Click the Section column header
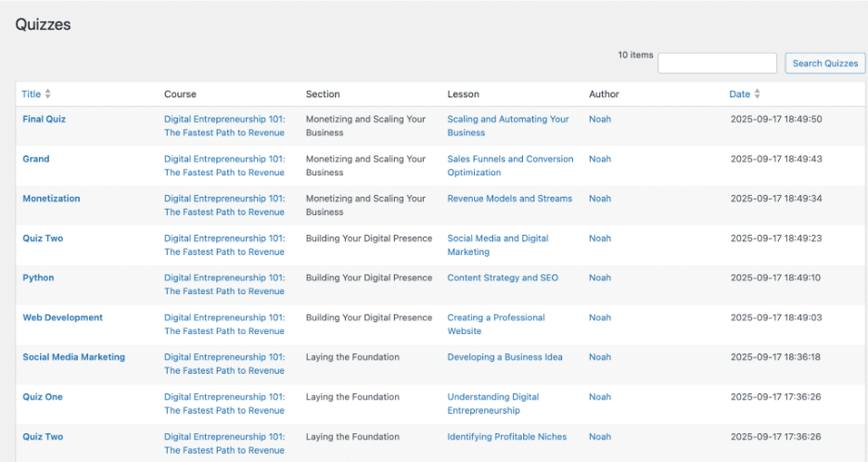The height and width of the screenshot is (462, 868). (323, 95)
